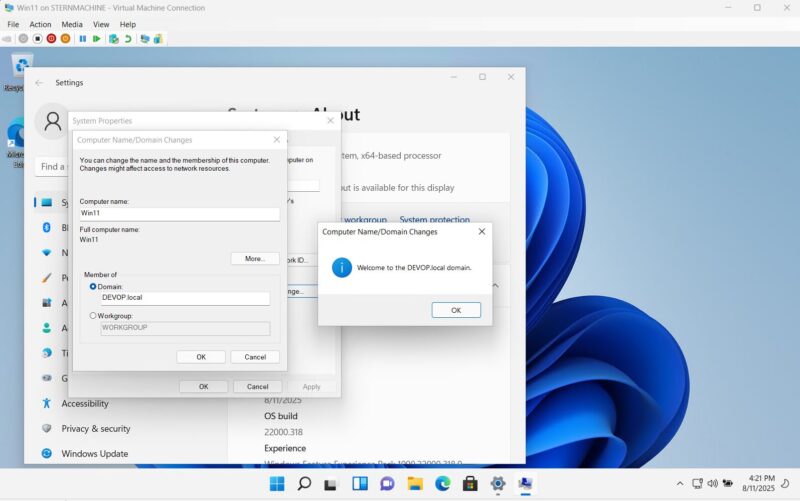Create a checkpoint using the toolbar icon
This screenshot has width=800, height=501.
pos(114,39)
